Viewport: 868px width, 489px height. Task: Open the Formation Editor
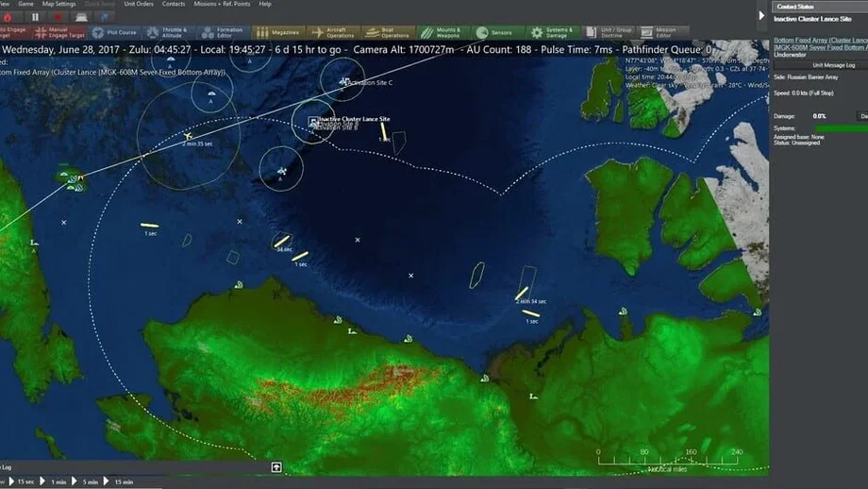[x=223, y=33]
